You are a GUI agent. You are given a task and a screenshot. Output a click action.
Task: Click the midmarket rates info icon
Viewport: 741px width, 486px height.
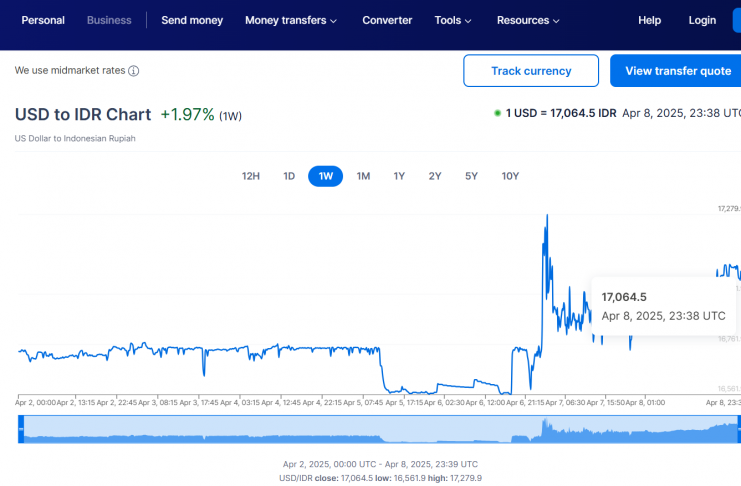pos(134,71)
